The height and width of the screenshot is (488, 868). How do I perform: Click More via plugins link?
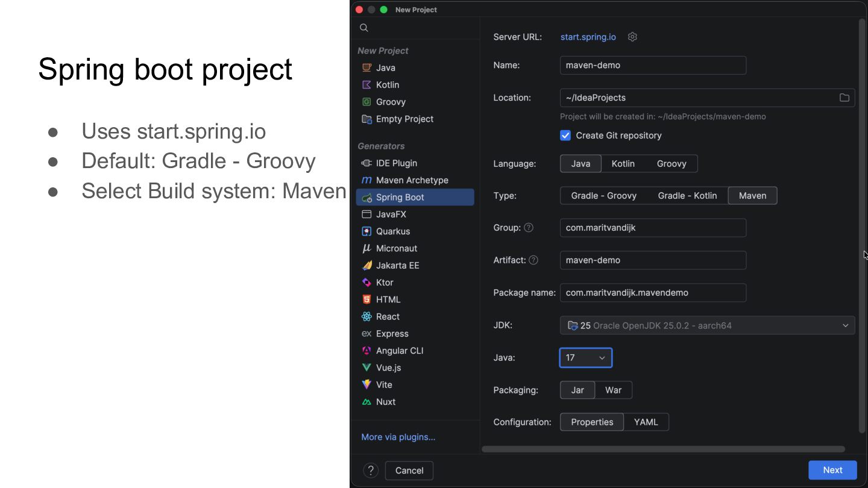[x=398, y=437]
